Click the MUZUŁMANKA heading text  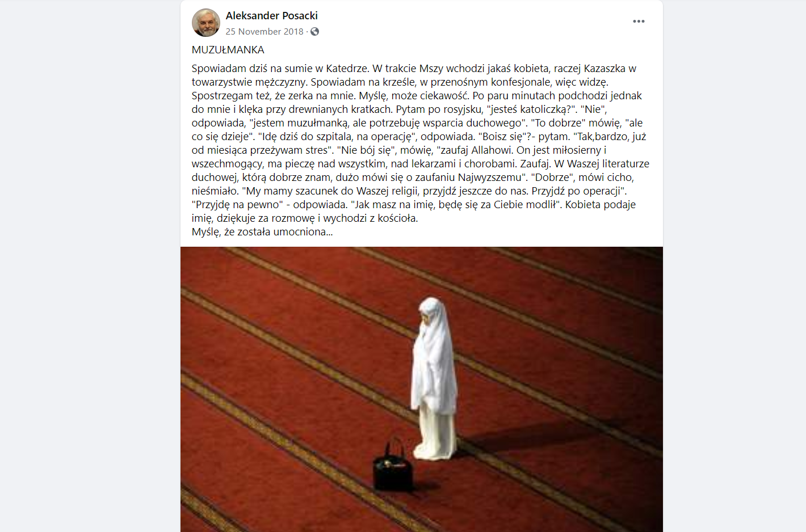coord(228,50)
